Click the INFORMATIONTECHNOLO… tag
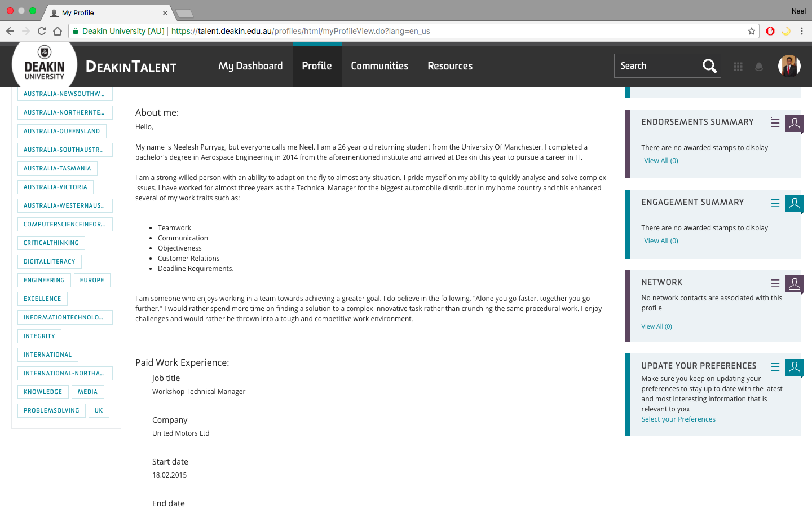Image resolution: width=812 pixels, height=508 pixels. point(65,317)
